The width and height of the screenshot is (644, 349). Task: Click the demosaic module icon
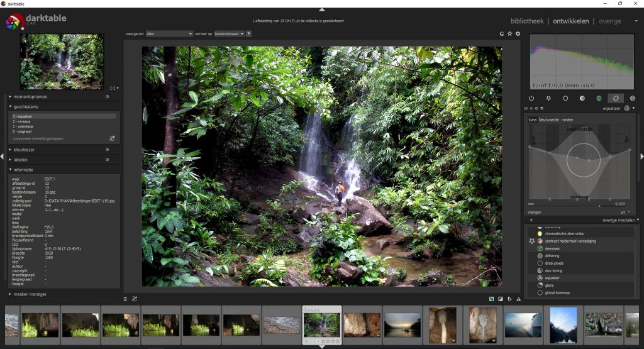click(x=540, y=248)
